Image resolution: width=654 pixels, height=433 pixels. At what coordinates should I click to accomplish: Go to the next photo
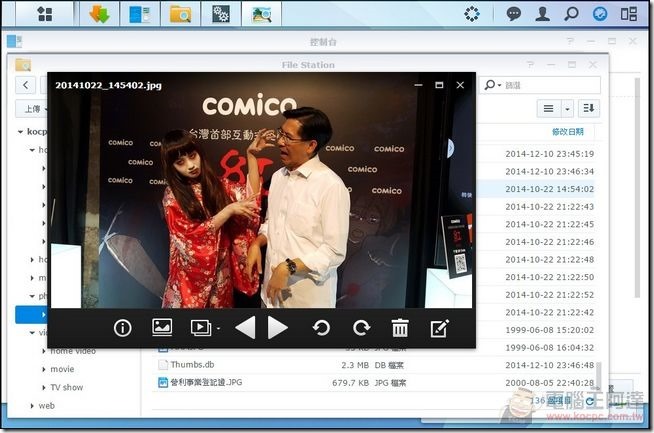tap(278, 327)
